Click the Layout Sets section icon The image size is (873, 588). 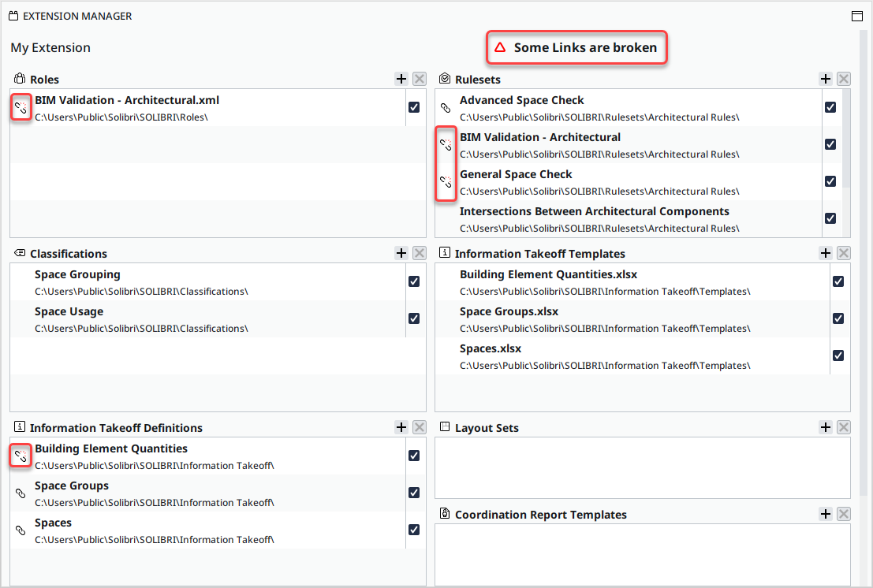(x=444, y=426)
